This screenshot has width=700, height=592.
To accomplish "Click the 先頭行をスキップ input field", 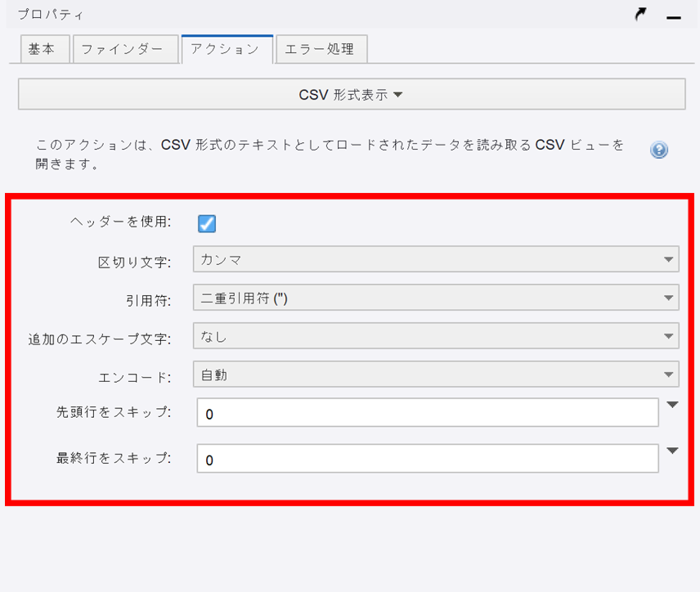I will pos(427,414).
